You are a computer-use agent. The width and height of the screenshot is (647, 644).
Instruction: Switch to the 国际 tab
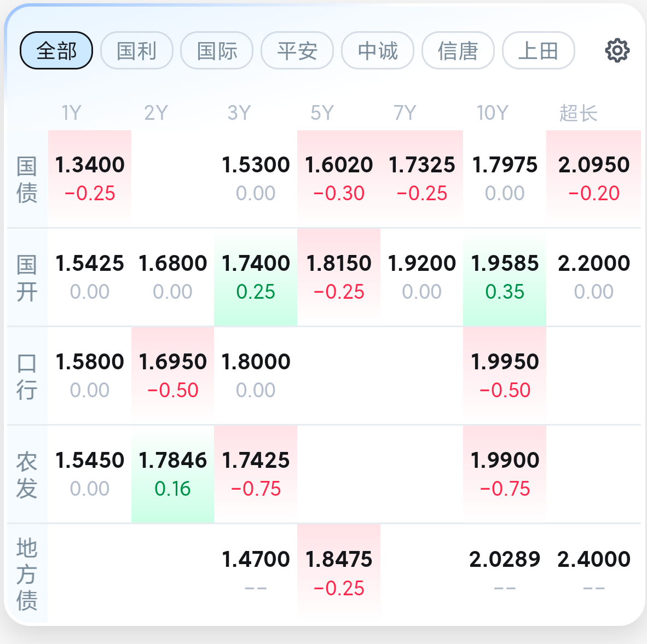[x=217, y=51]
